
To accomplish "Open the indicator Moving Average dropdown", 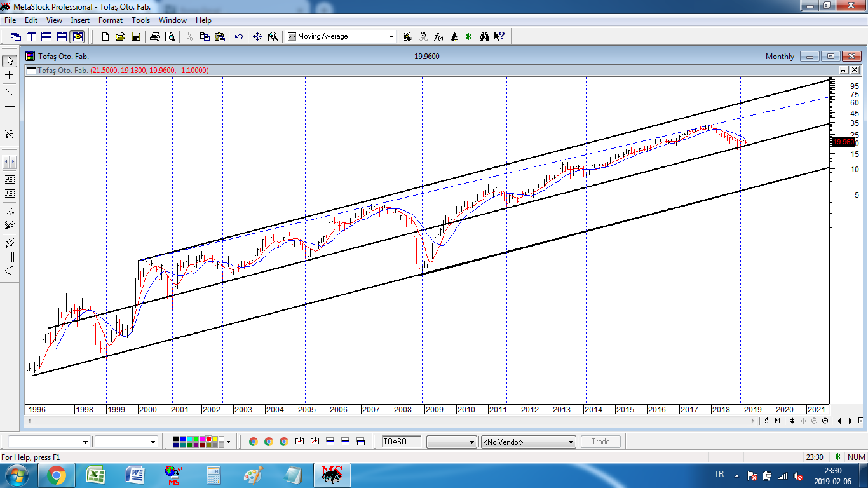I will click(x=391, y=37).
